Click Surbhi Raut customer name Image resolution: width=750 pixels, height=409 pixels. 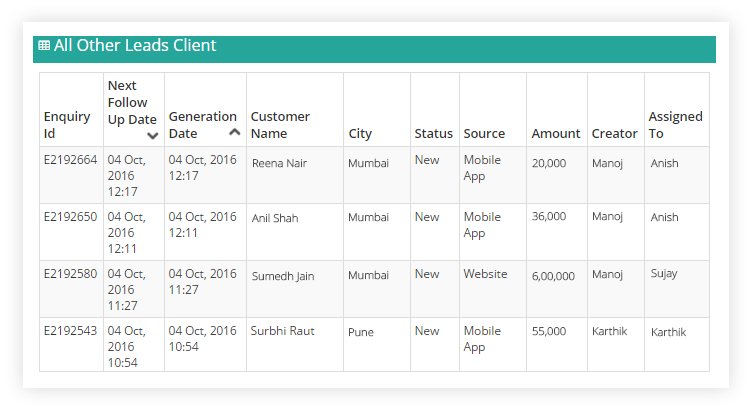283,331
